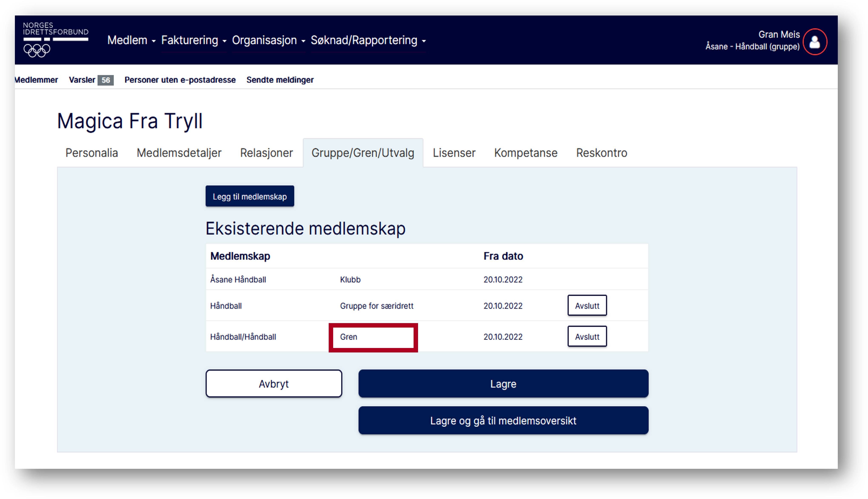Open the Varsler link

tap(82, 80)
